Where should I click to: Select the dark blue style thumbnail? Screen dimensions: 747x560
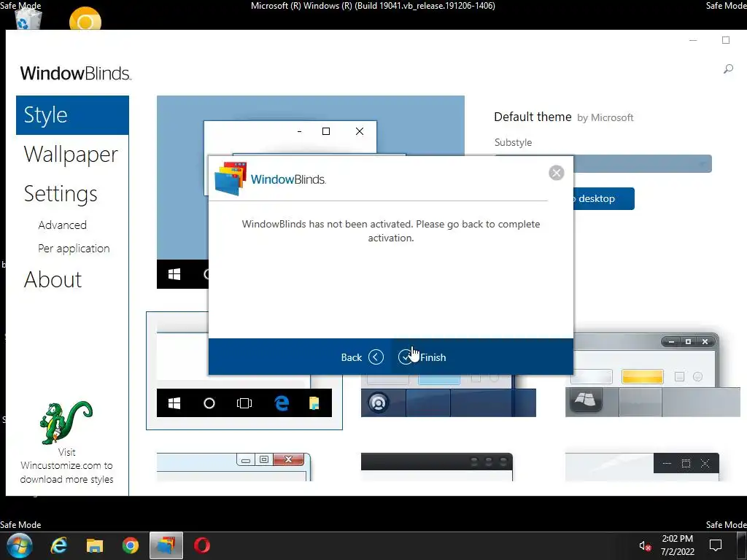[x=449, y=396]
